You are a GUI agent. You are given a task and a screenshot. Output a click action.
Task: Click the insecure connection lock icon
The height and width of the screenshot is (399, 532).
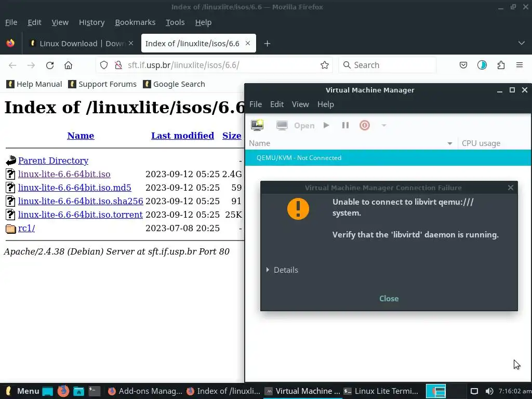[118, 65]
